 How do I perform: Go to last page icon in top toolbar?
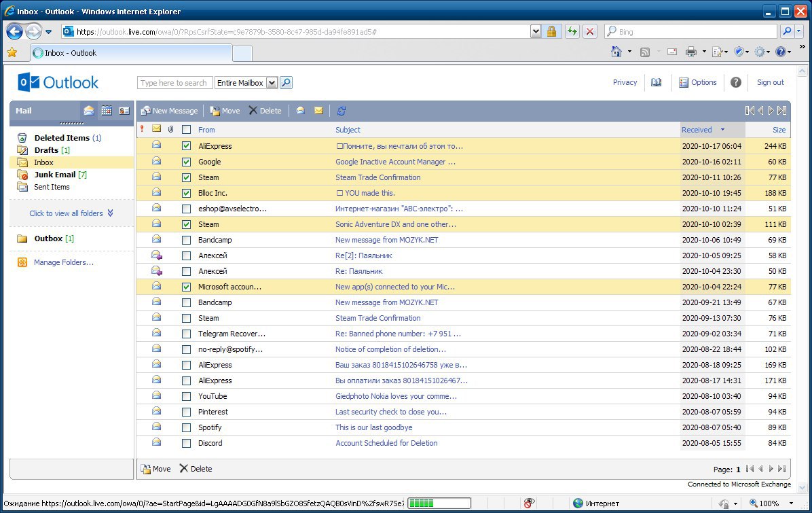[x=782, y=110]
